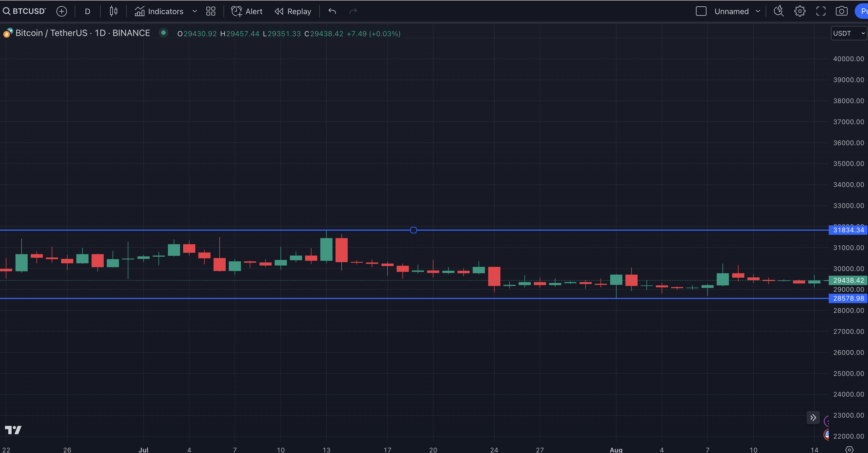The height and width of the screenshot is (453, 868).
Task: Click the blue Publish button
Action: (861, 11)
